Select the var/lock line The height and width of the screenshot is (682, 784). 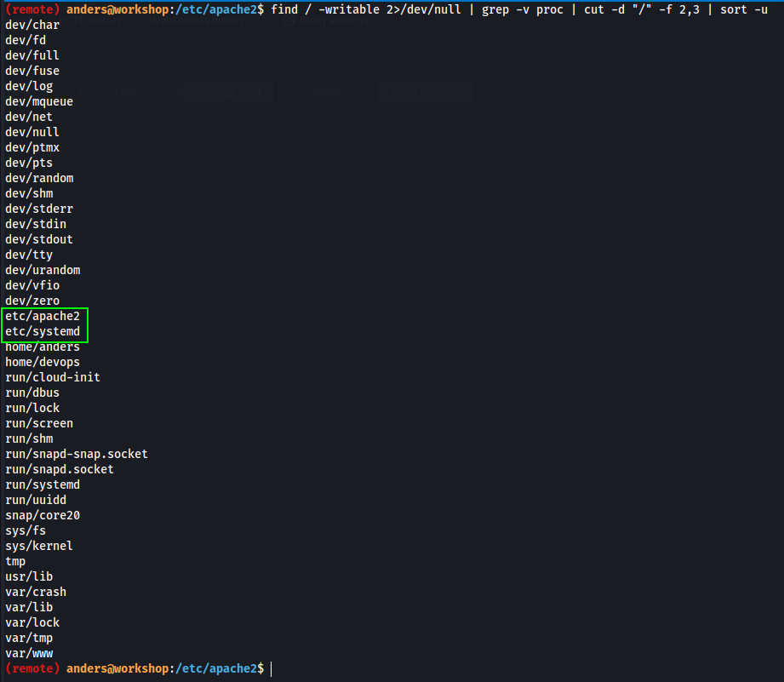[x=32, y=622]
